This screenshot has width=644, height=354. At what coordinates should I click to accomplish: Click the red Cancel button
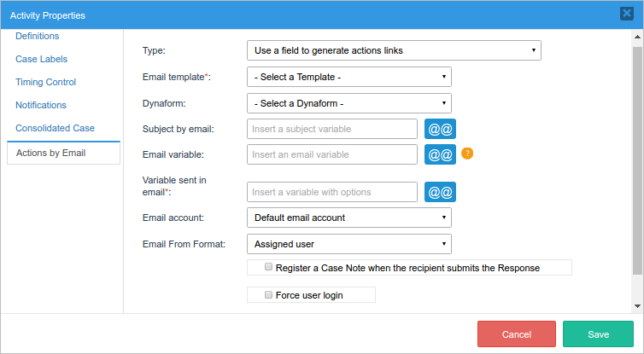pos(517,334)
